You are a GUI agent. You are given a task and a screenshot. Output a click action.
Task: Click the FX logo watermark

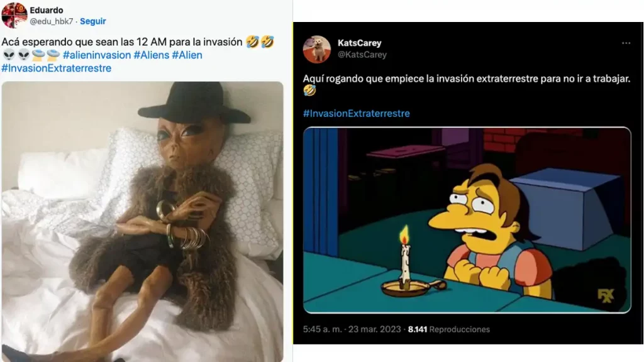(606, 295)
